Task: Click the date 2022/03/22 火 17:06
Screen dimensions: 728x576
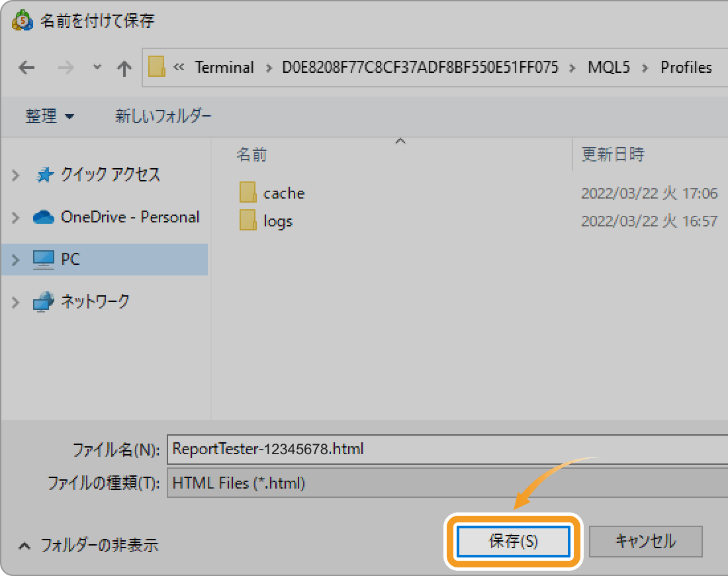Action: 649,193
